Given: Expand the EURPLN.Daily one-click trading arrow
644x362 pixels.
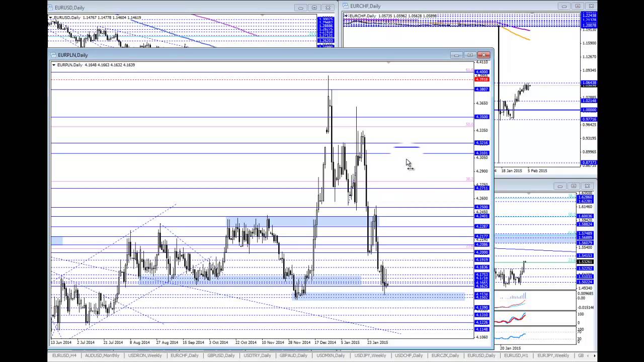Looking at the screenshot, I should (54, 65).
